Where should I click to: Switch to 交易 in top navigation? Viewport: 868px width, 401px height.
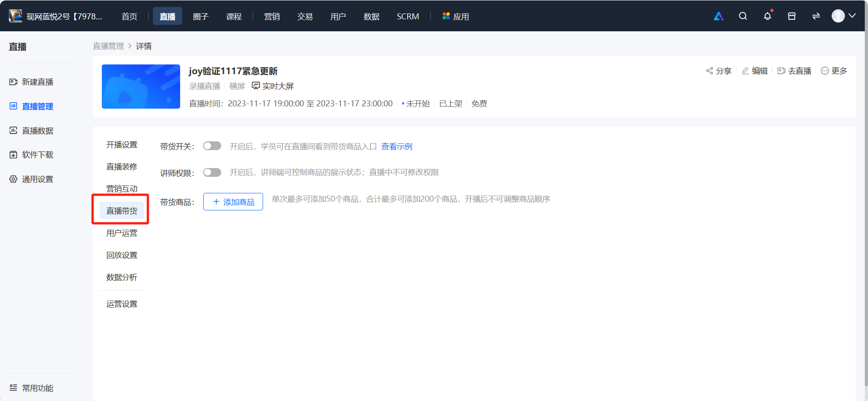pyautogui.click(x=305, y=17)
